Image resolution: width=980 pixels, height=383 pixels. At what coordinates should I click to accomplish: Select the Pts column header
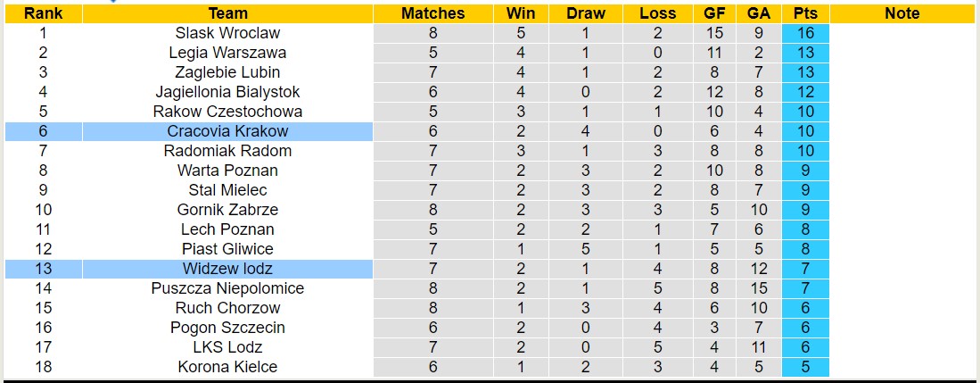pyautogui.click(x=805, y=13)
